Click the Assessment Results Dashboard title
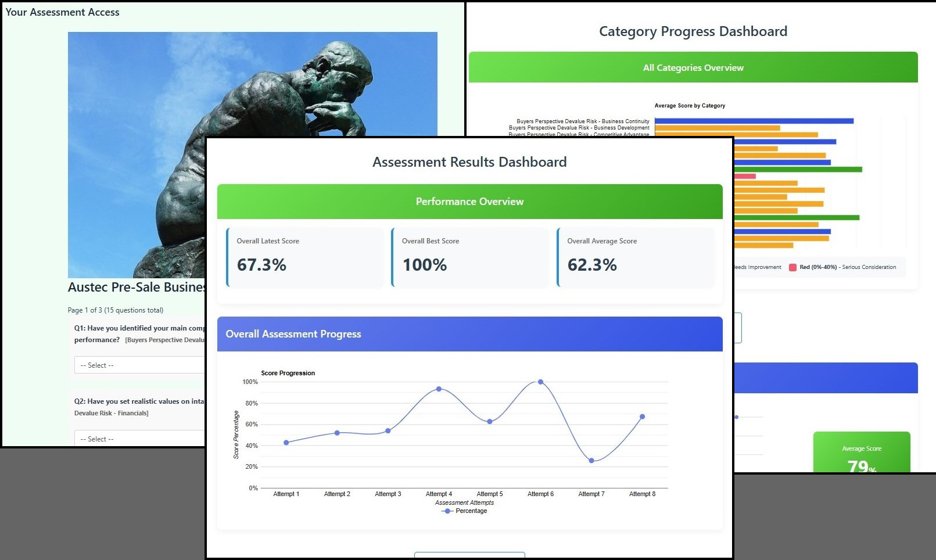936x560 pixels. click(x=469, y=162)
